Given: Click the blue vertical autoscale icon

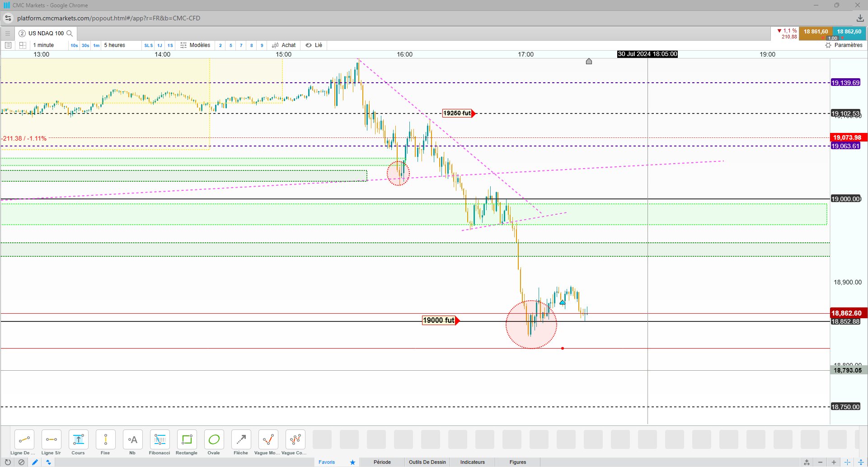Looking at the screenshot, I should click(x=861, y=462).
